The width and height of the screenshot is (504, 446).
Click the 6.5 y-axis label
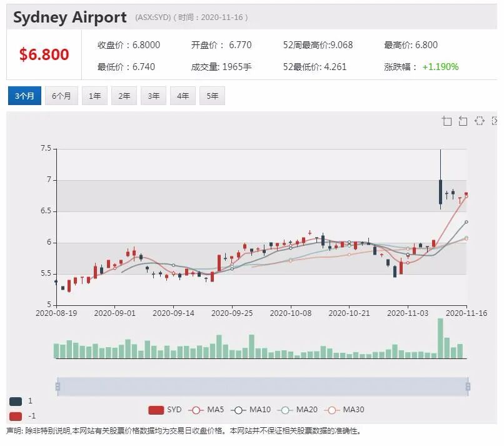[46, 211]
